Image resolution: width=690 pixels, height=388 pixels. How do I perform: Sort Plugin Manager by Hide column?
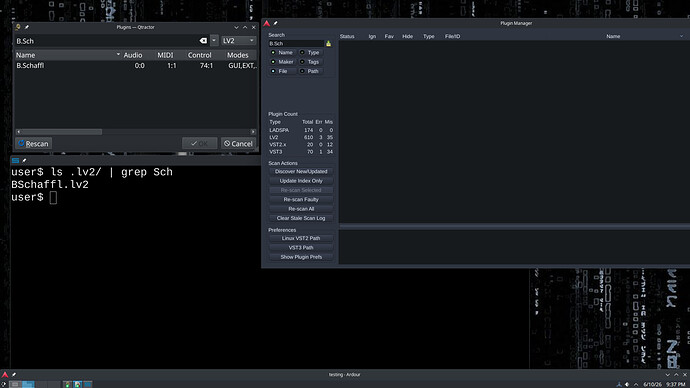[407, 37]
